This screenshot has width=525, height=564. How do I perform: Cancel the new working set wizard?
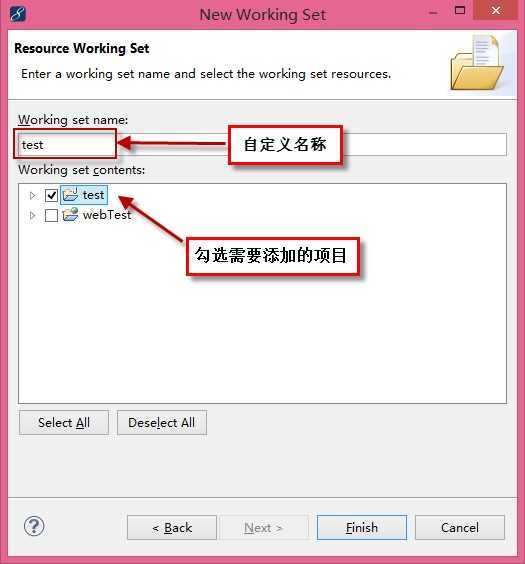[460, 528]
